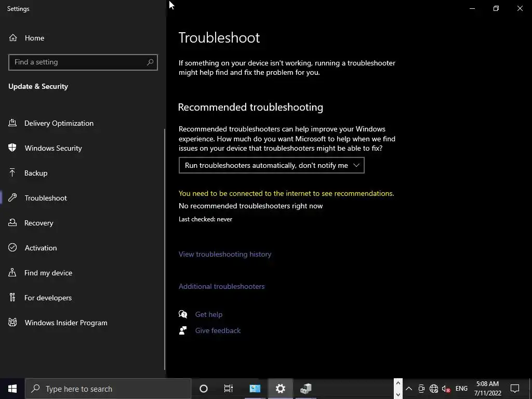Click the Give feedback person icon
The height and width of the screenshot is (399, 532).
tap(183, 330)
